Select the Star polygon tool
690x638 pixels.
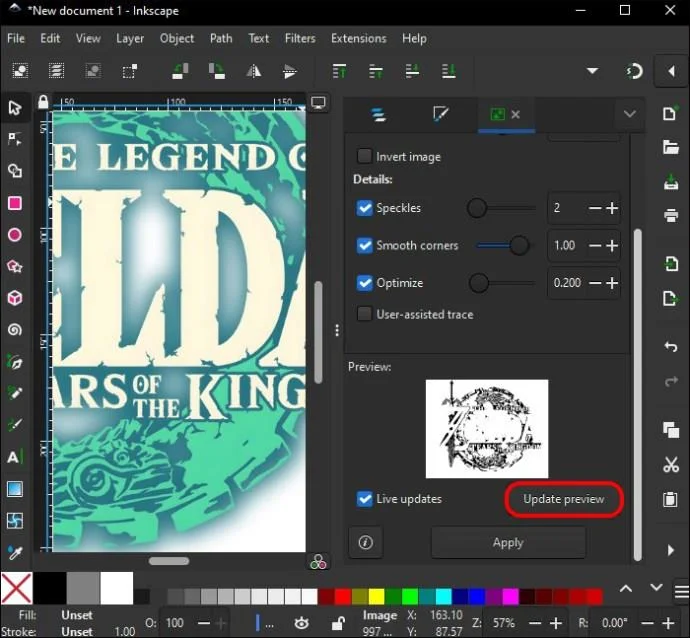pyautogui.click(x=15, y=266)
